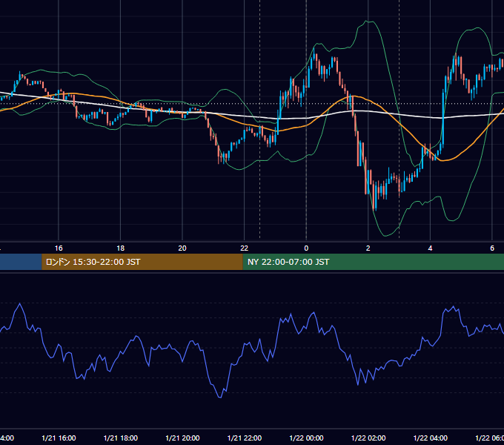Click the upper time axis label 2
Image resolution: width=504 pixels, height=445 pixels.
[368, 248]
